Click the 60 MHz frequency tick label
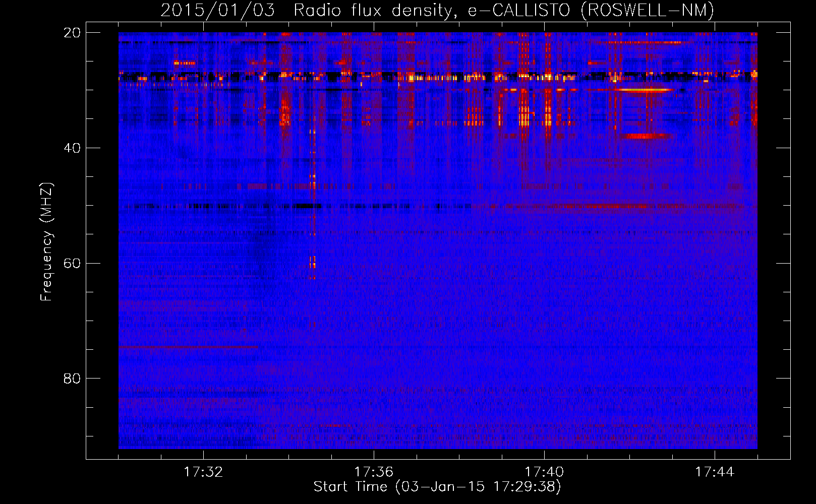Viewport: 816px width, 504px height. pyautogui.click(x=72, y=264)
